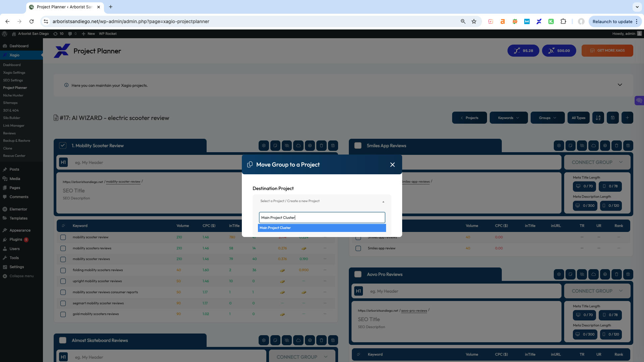Open Chrome extensions puzzle icon
644x362 pixels.
tap(563, 21)
